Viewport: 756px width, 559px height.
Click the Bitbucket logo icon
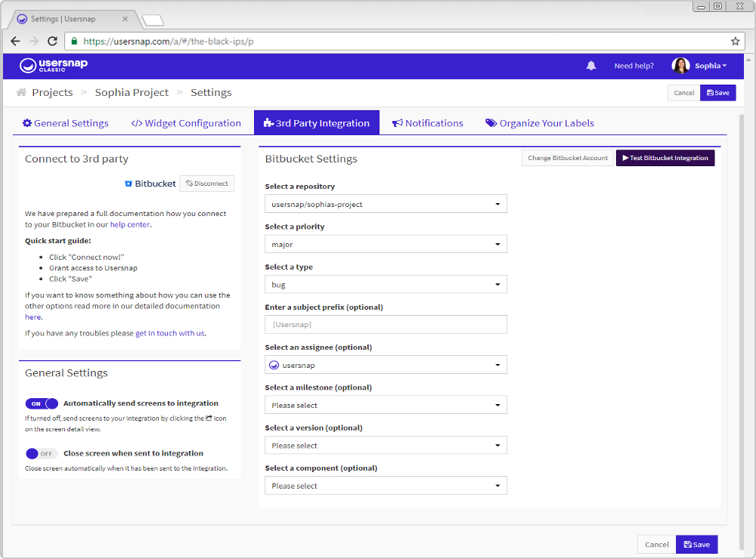coord(129,184)
